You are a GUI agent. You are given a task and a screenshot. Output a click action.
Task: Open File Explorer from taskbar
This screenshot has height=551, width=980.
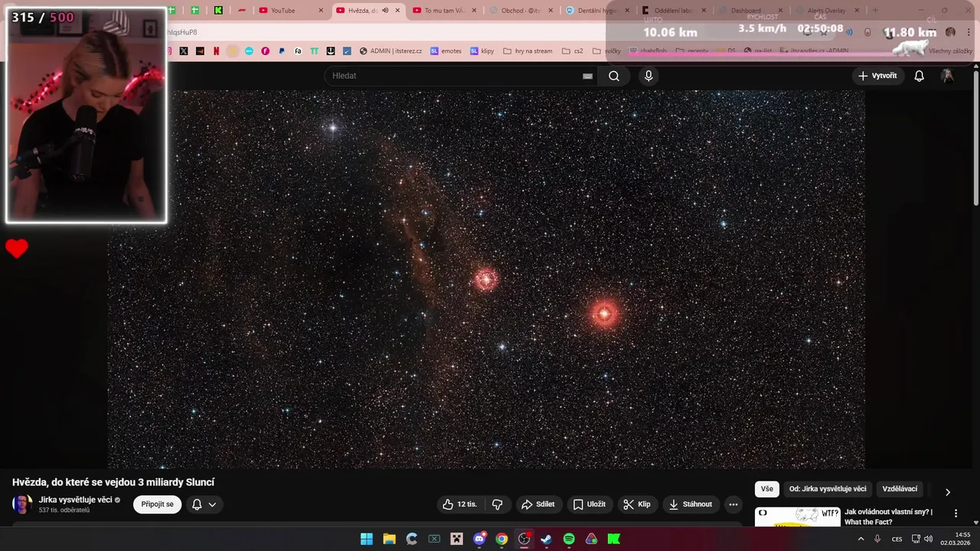point(389,539)
